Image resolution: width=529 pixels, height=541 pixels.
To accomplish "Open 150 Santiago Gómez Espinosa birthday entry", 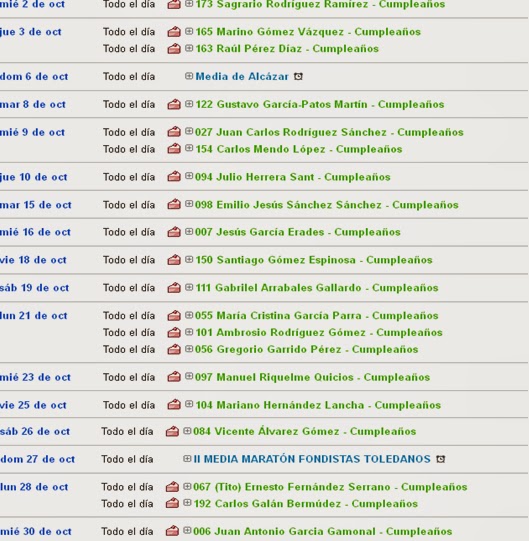I will click(x=314, y=260).
